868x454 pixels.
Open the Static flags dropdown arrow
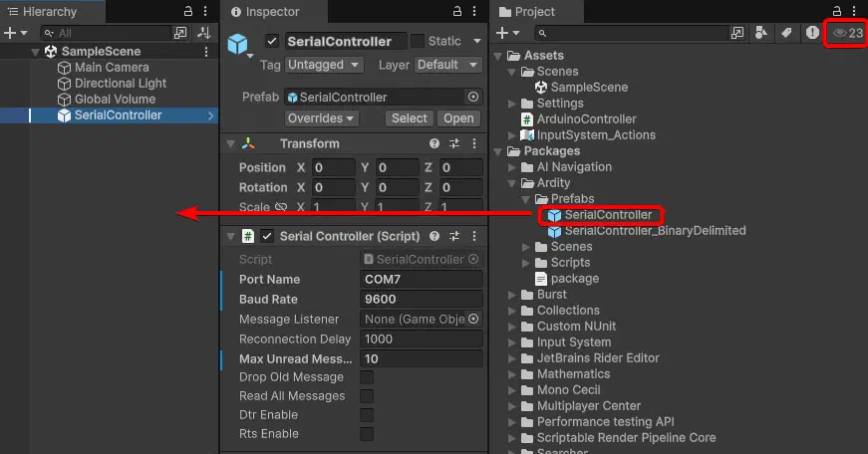tap(476, 42)
